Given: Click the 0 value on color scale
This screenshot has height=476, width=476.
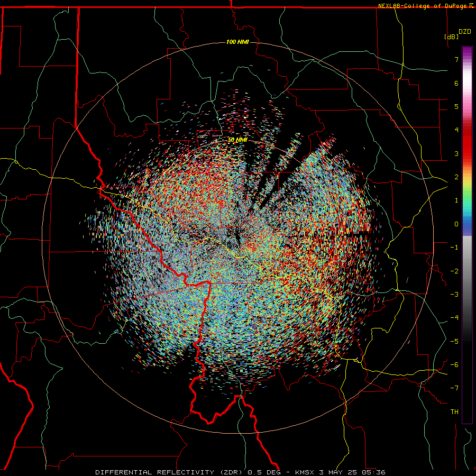Looking at the screenshot, I should pos(456,224).
